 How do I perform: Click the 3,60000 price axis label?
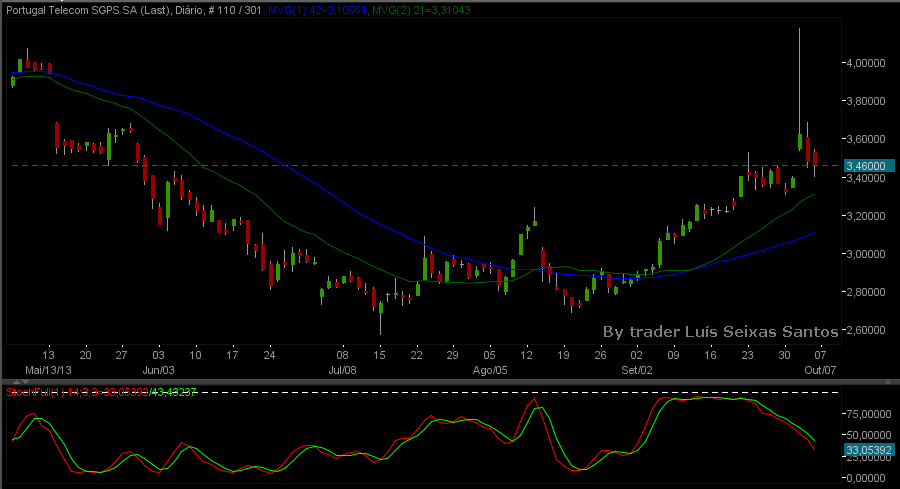[866, 139]
